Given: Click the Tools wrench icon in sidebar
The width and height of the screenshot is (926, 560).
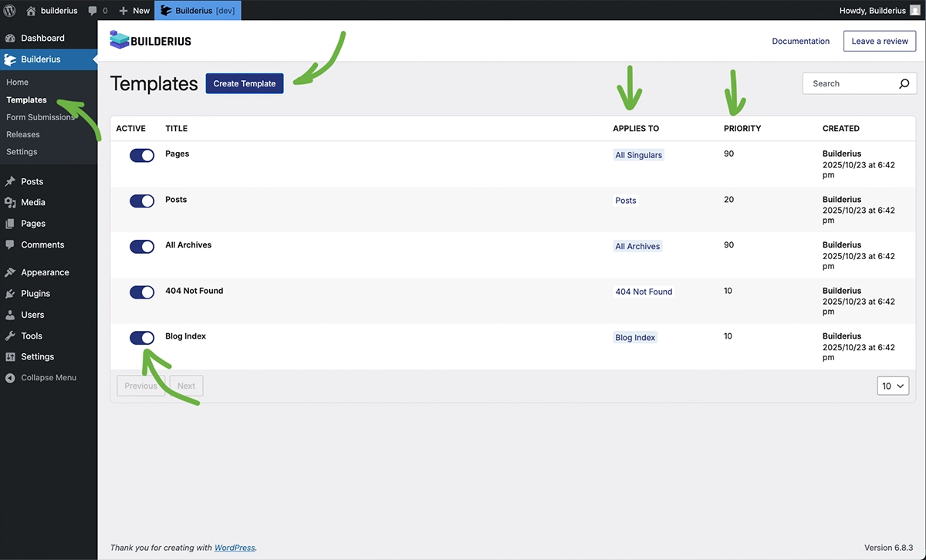Looking at the screenshot, I should coord(12,336).
